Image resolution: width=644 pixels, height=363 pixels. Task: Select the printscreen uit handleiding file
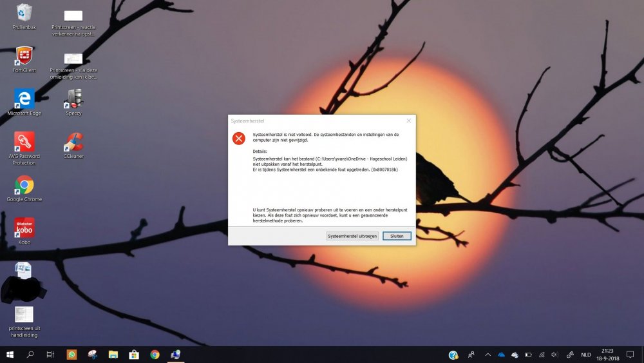click(24, 322)
